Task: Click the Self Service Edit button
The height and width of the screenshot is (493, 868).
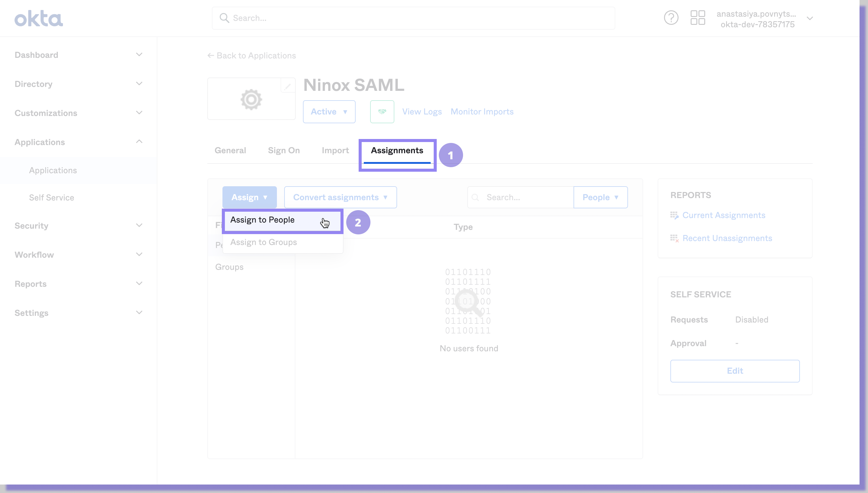Action: tap(735, 371)
